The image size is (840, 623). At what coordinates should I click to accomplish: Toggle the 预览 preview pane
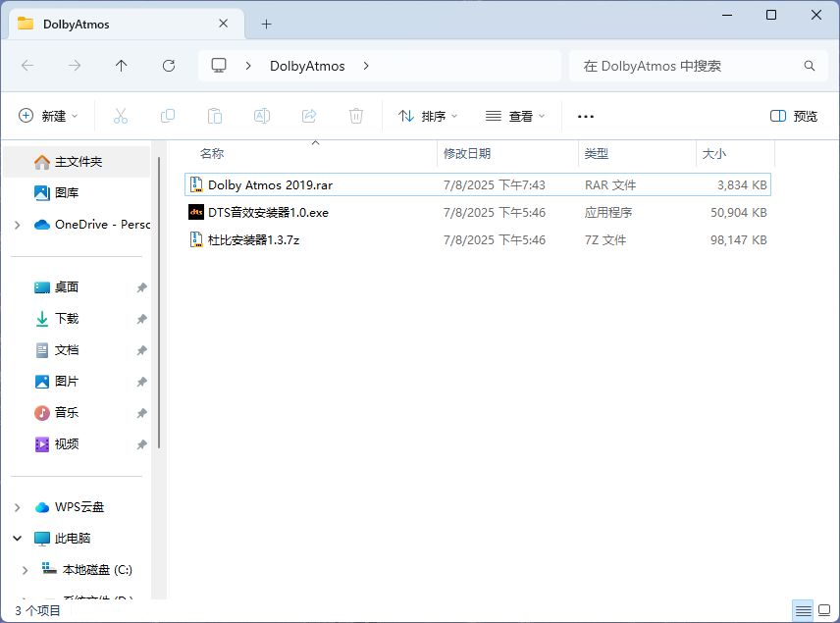click(794, 116)
